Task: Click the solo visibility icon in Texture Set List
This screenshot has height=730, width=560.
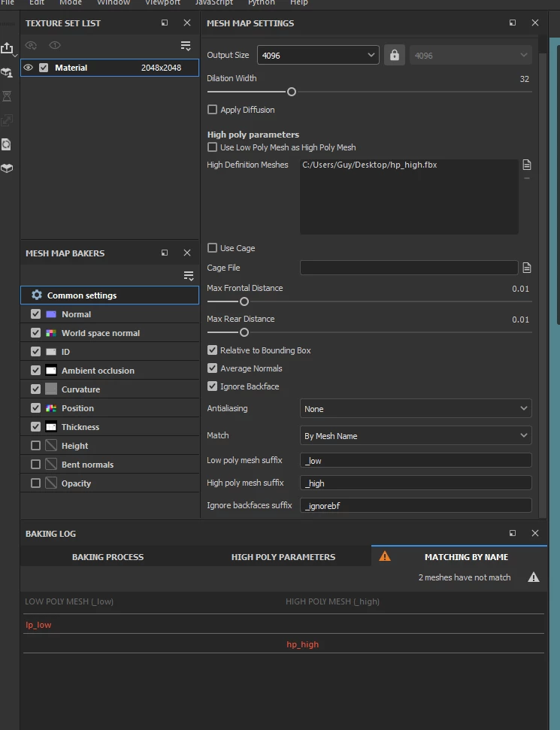Action: coord(55,45)
